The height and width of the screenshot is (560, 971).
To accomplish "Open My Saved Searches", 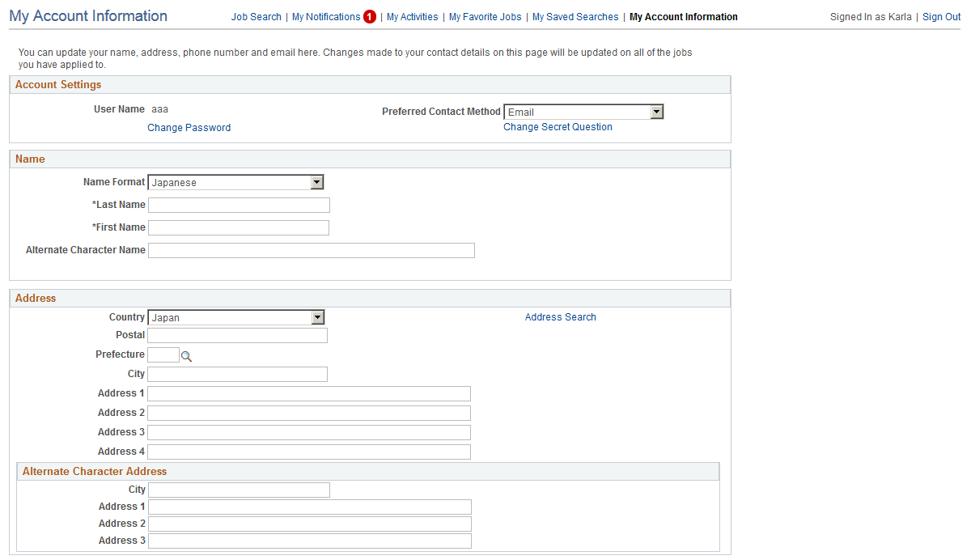I will pyautogui.click(x=575, y=16).
